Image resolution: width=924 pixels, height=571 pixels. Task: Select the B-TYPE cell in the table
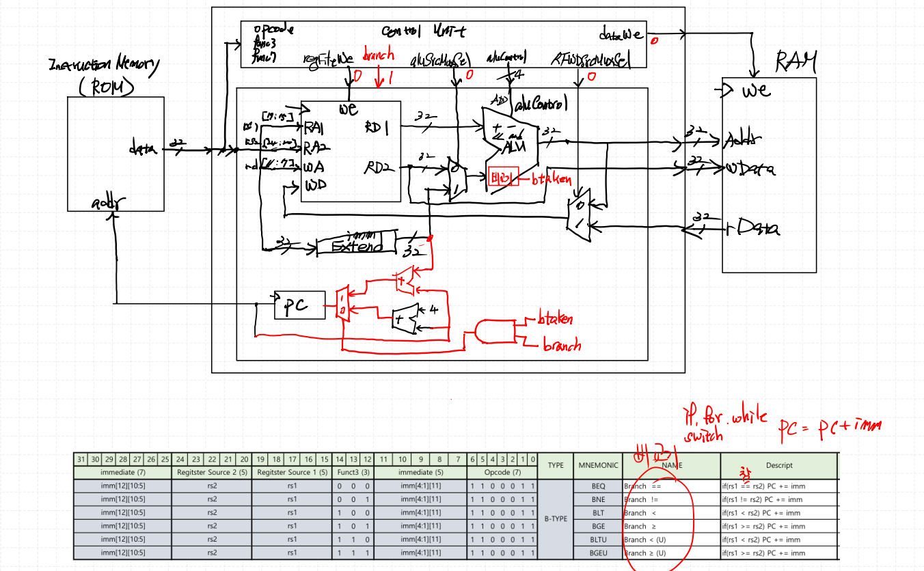pos(556,519)
